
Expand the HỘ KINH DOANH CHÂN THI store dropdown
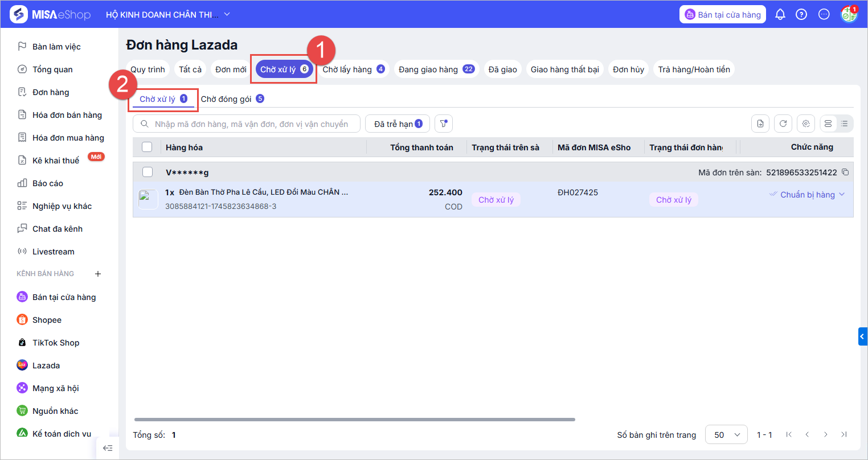click(x=168, y=15)
